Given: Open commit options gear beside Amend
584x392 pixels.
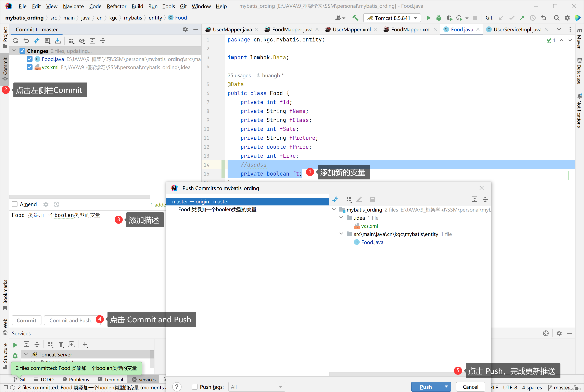Looking at the screenshot, I should pos(46,204).
